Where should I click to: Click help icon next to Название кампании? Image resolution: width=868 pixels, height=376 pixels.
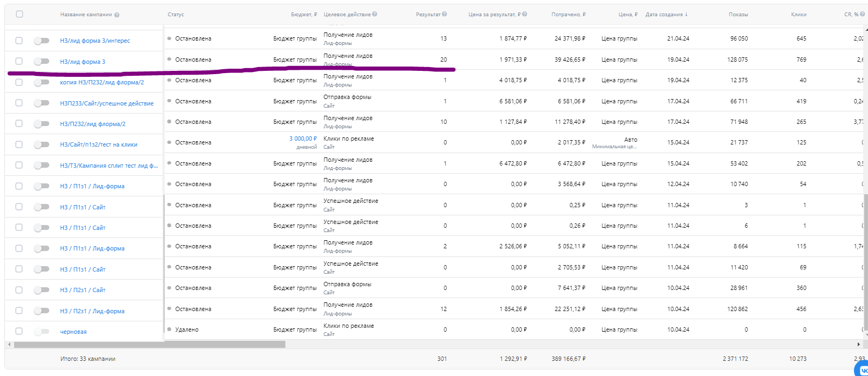pos(117,15)
